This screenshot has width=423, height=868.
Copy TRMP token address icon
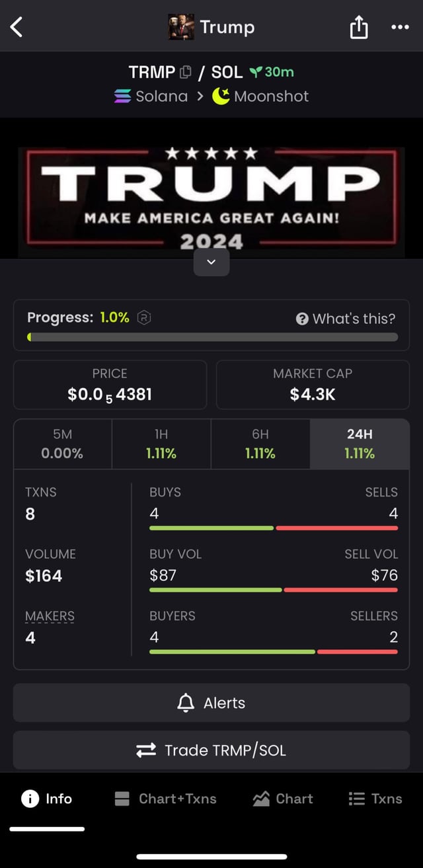tap(186, 72)
